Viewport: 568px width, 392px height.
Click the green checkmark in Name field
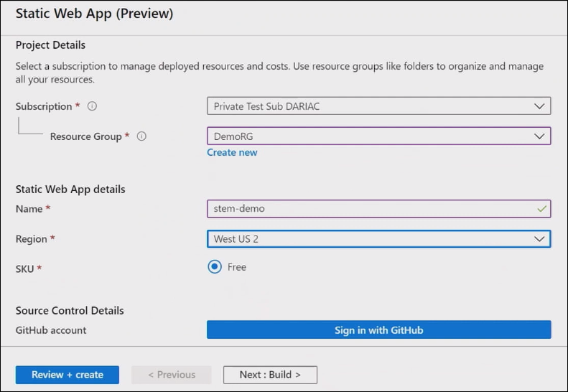[541, 209]
